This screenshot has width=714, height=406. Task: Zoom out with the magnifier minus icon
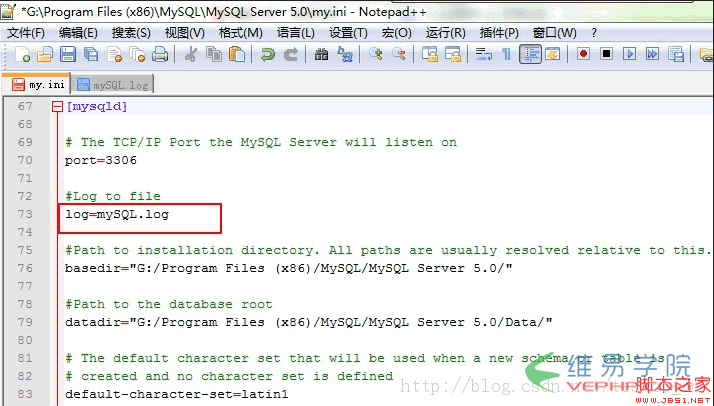coord(399,54)
